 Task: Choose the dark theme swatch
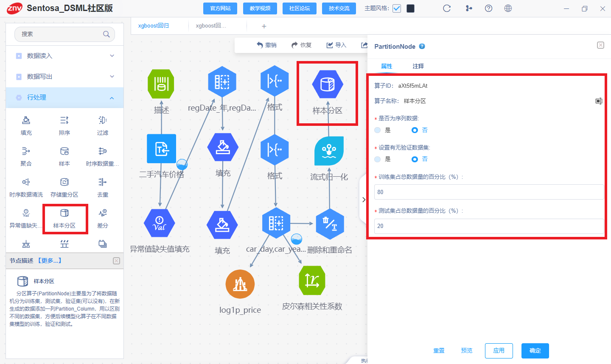pos(410,8)
